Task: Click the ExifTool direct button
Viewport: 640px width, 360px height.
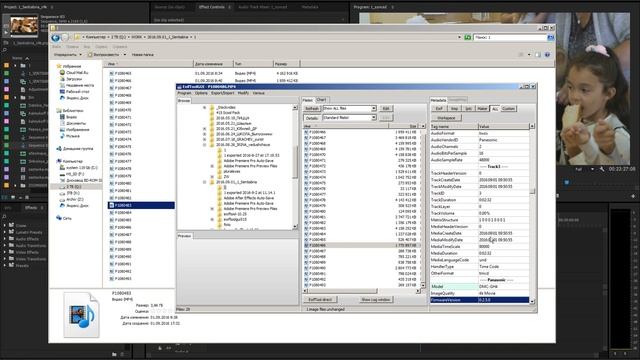Action: pyautogui.click(x=320, y=300)
